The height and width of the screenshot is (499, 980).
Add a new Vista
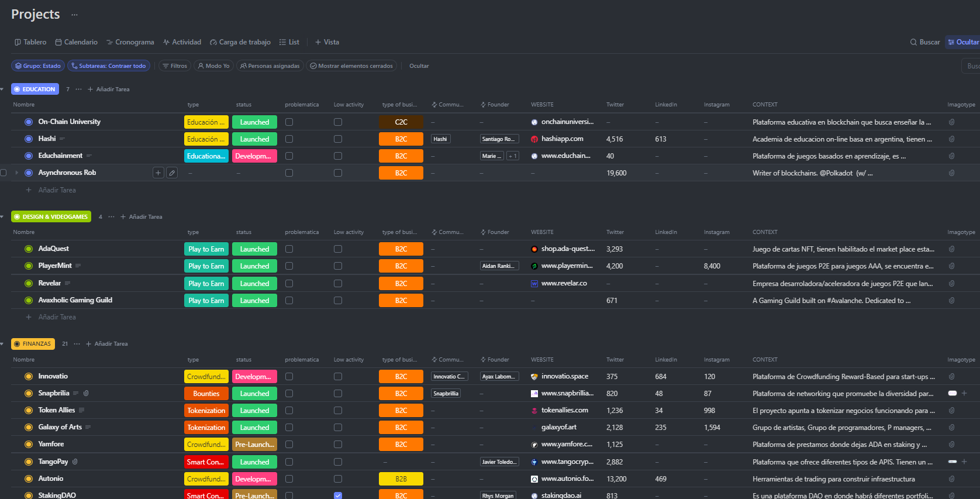327,42
